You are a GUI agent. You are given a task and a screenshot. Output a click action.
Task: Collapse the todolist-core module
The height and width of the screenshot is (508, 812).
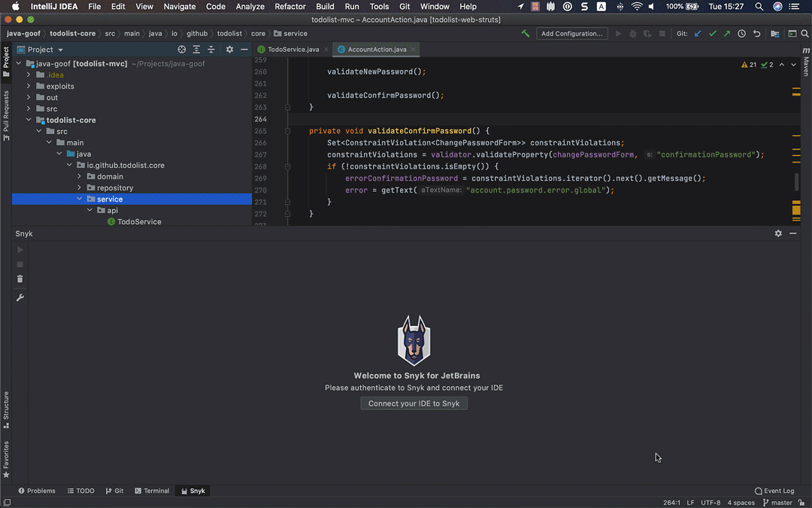[29, 120]
